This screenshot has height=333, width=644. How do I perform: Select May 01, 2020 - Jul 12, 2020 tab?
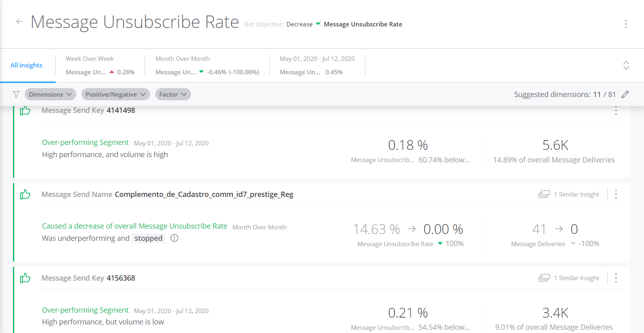[x=317, y=65]
